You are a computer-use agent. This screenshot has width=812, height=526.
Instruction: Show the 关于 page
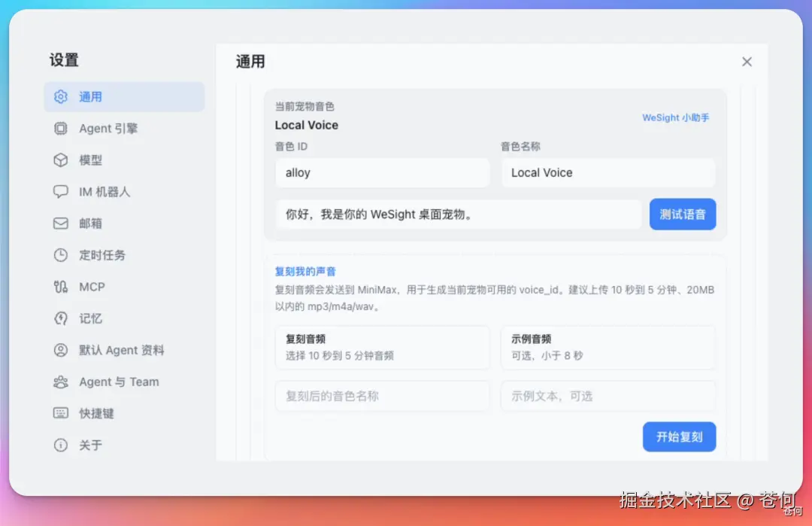(90, 445)
